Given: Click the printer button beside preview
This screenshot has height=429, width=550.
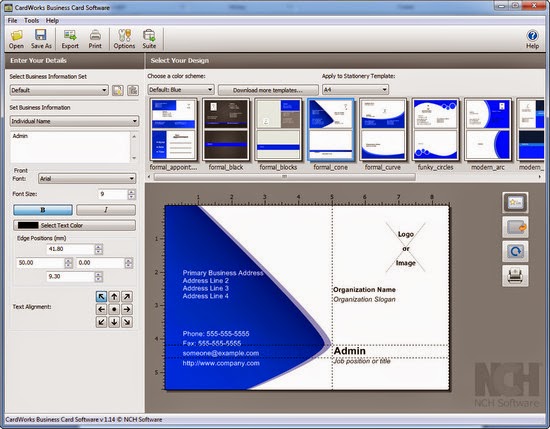Looking at the screenshot, I should pos(515,276).
